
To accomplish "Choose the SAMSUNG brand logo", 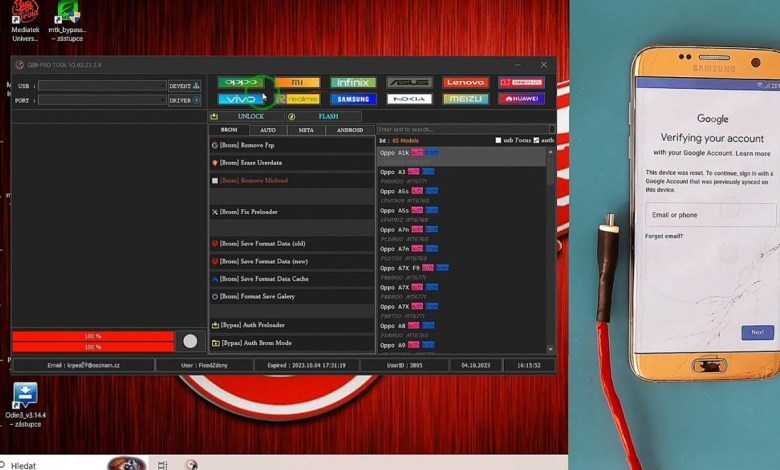I will pyautogui.click(x=353, y=99).
